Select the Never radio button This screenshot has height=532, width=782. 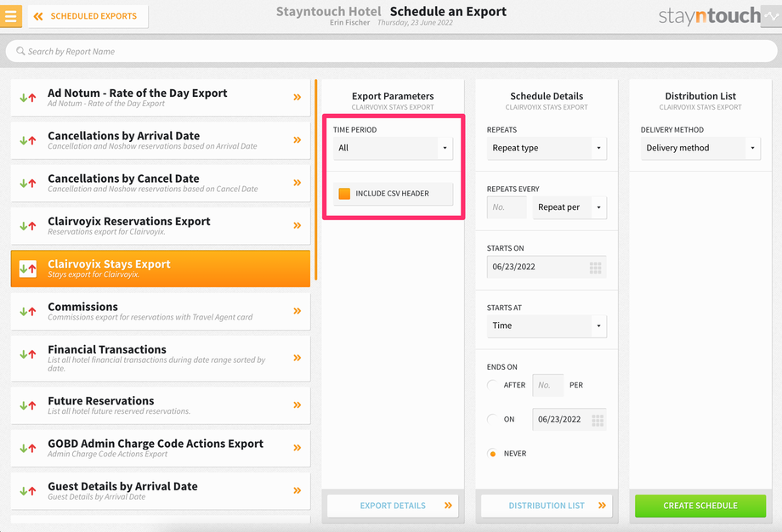492,454
